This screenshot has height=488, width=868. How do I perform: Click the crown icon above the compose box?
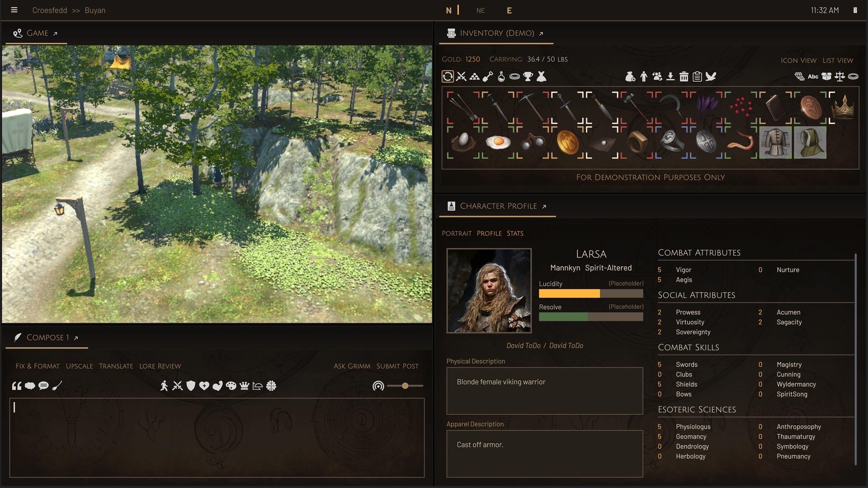click(x=244, y=385)
